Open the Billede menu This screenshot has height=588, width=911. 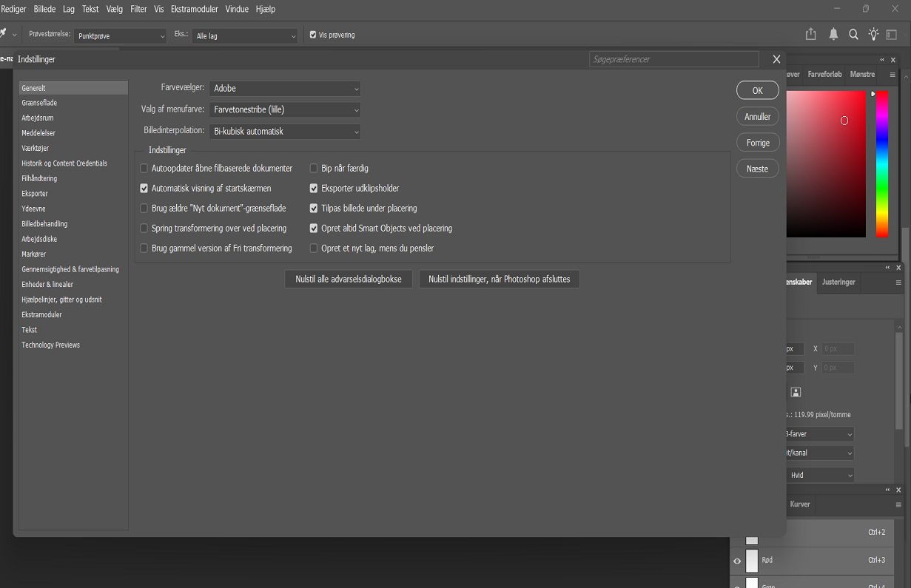pyautogui.click(x=44, y=9)
